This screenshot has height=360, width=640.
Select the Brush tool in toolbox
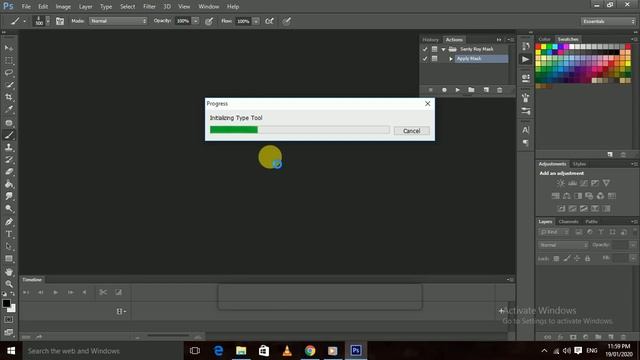[x=9, y=135]
